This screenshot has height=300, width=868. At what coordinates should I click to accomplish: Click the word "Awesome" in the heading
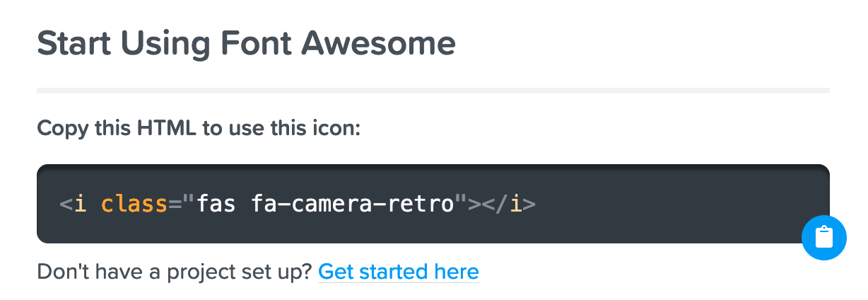[x=378, y=44]
